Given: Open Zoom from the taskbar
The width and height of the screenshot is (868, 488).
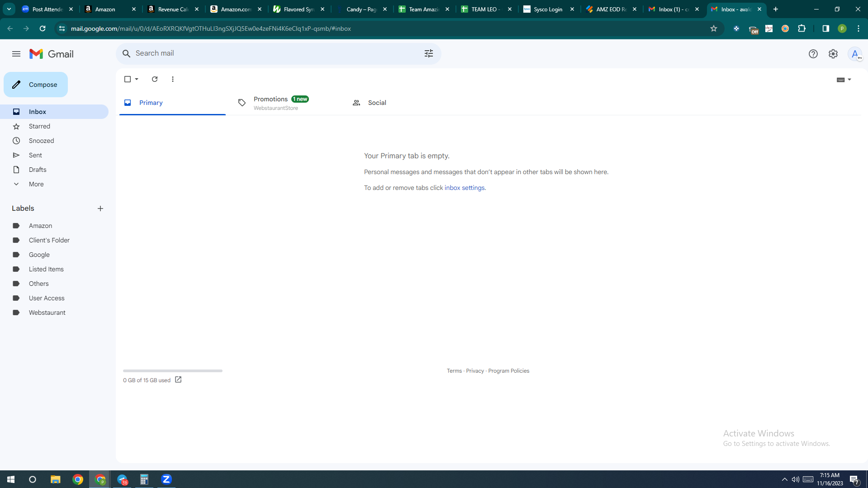Looking at the screenshot, I should click(x=166, y=479).
